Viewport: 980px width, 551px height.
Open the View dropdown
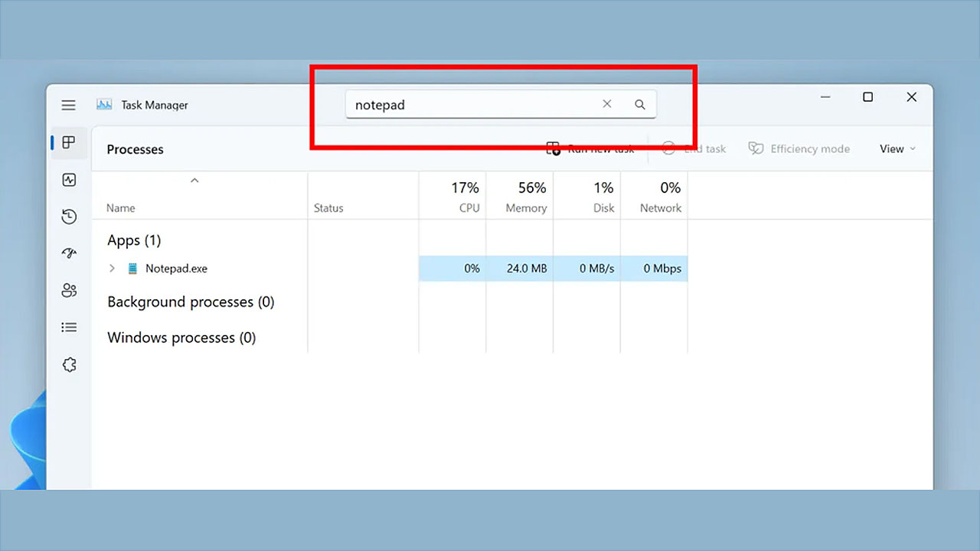[898, 149]
